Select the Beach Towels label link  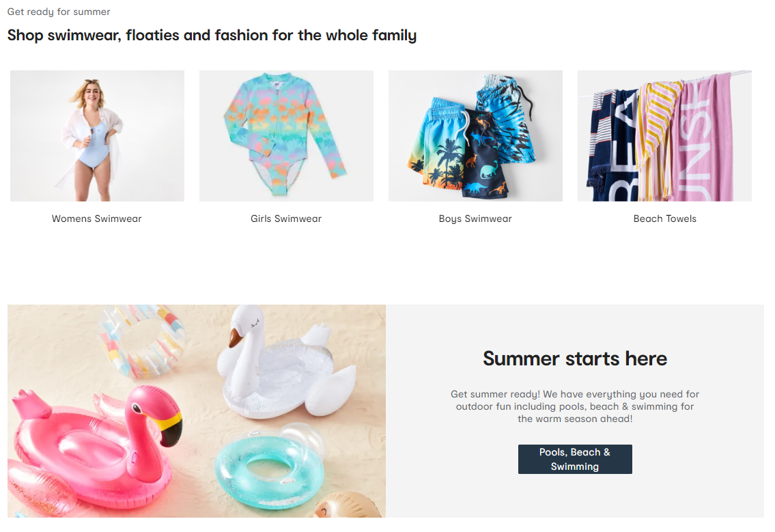[665, 219]
